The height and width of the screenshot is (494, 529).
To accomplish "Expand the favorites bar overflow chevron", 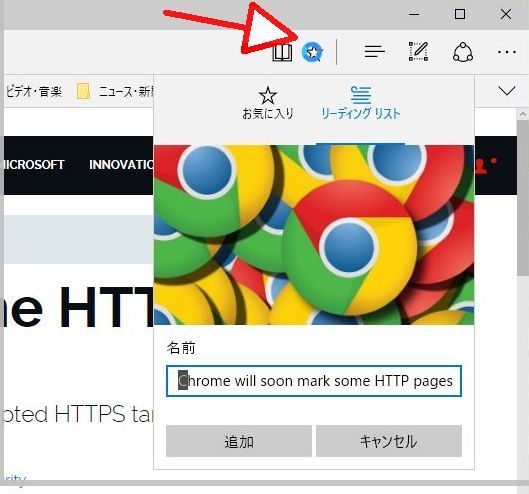I will [x=506, y=91].
